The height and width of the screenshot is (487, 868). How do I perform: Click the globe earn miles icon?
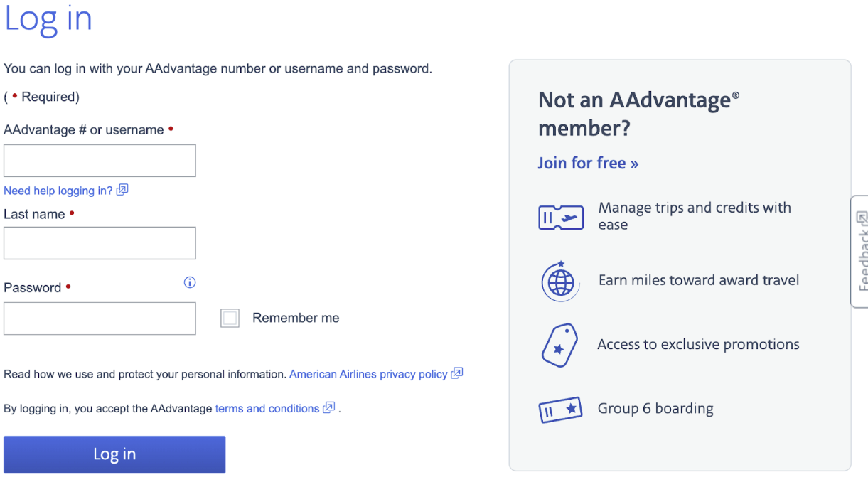point(561,282)
